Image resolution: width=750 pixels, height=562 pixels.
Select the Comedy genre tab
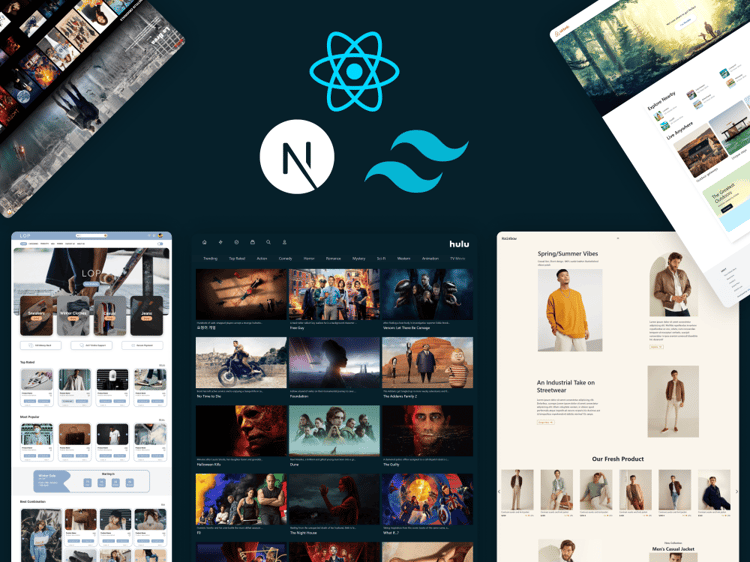(286, 258)
